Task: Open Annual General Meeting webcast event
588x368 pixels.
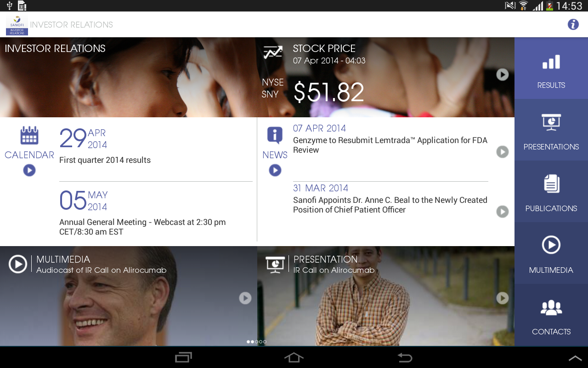Action: point(142,227)
